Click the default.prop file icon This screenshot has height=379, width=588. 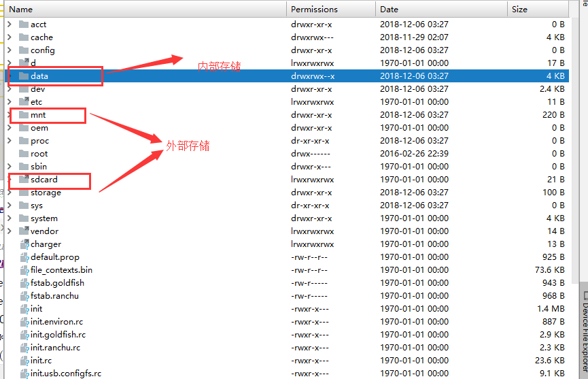click(24, 257)
